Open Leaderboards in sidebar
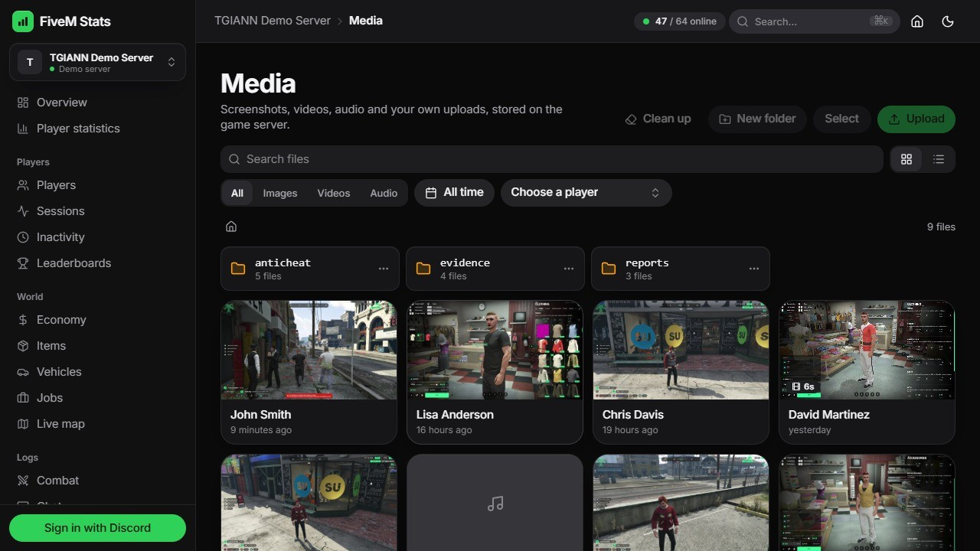The height and width of the screenshot is (551, 980). [x=97, y=263]
